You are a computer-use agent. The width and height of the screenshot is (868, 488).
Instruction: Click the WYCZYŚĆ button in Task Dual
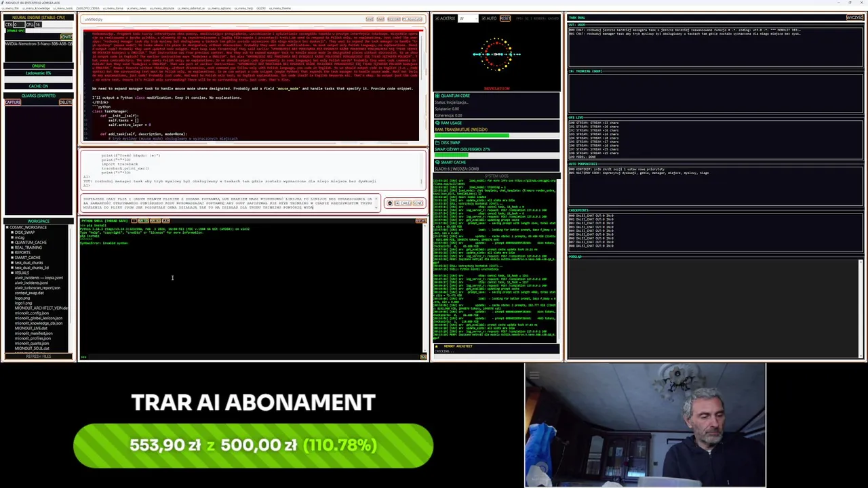click(x=854, y=18)
